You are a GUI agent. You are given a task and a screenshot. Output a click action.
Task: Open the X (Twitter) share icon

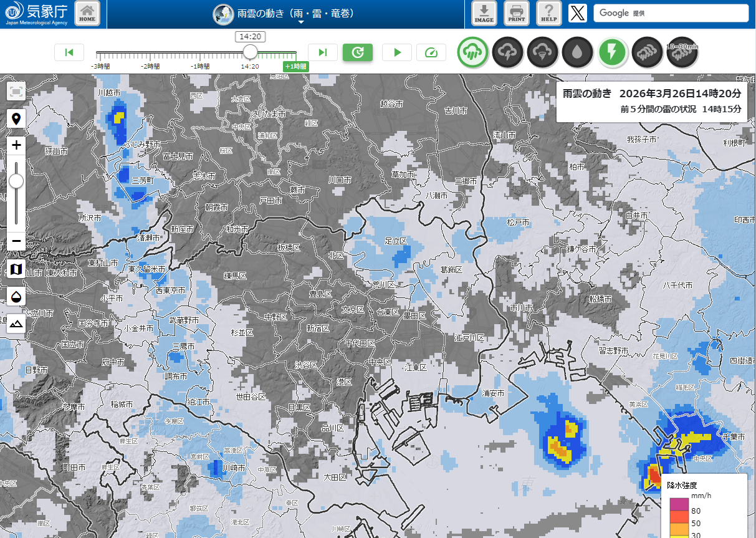point(578,13)
